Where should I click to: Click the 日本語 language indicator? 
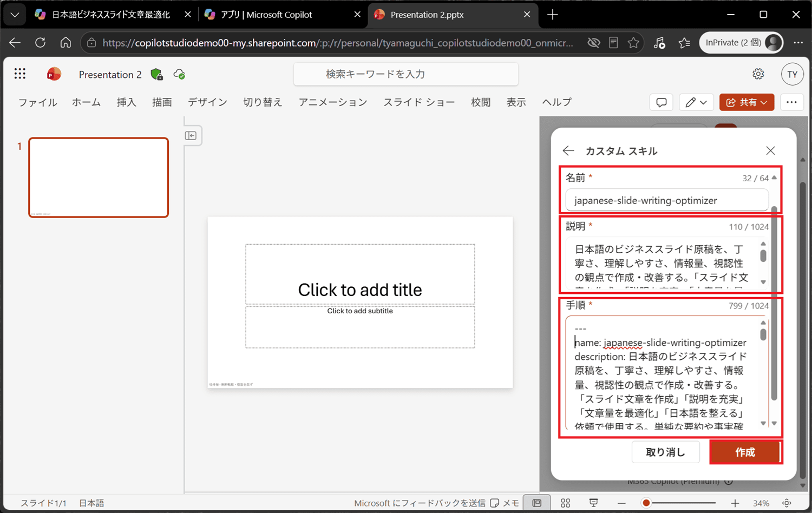click(91, 503)
